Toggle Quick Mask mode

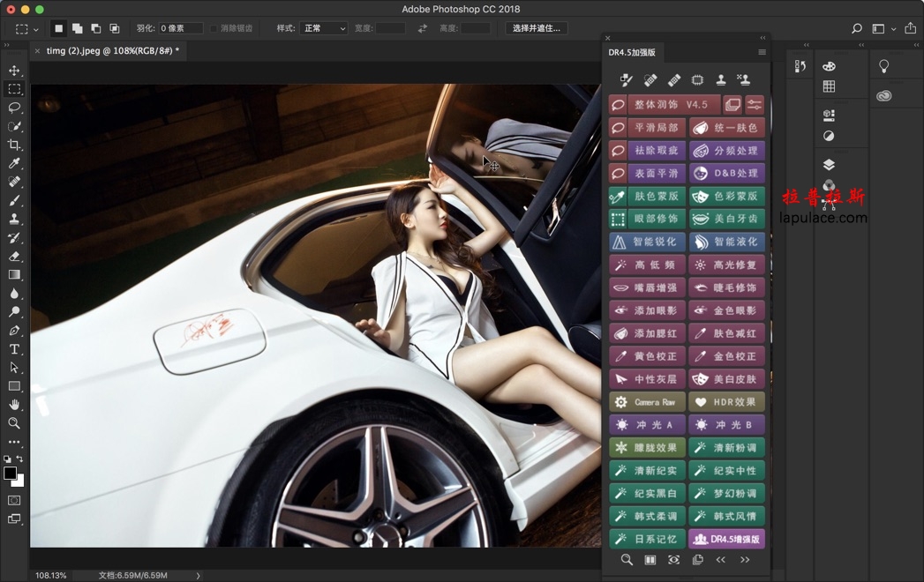pyautogui.click(x=14, y=500)
